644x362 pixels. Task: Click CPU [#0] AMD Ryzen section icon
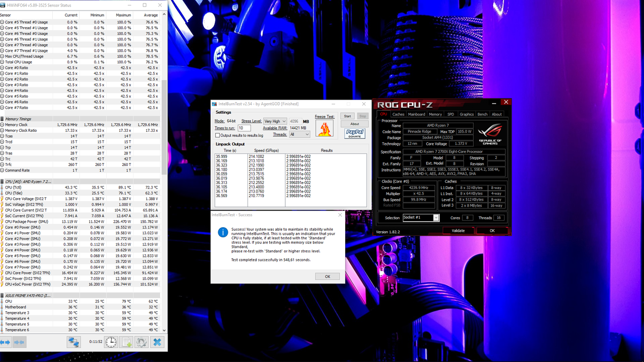coord(3,181)
